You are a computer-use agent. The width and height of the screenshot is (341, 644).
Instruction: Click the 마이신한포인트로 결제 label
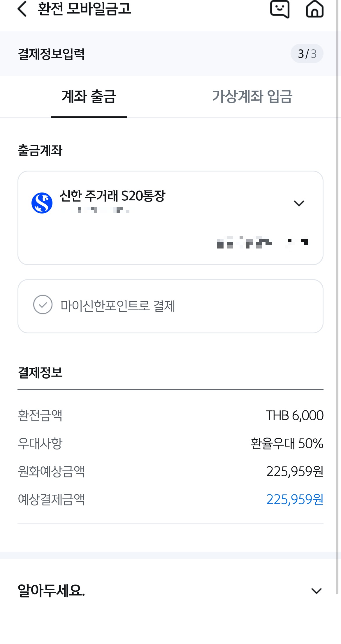(x=118, y=306)
